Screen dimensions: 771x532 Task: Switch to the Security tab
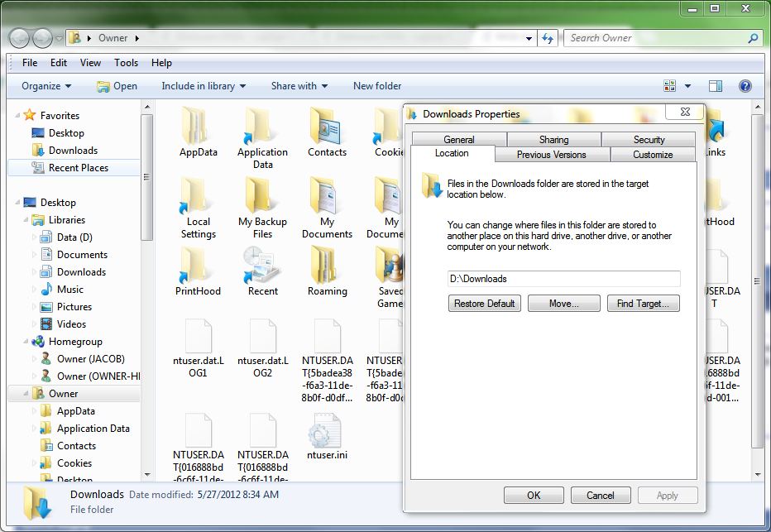tap(649, 140)
